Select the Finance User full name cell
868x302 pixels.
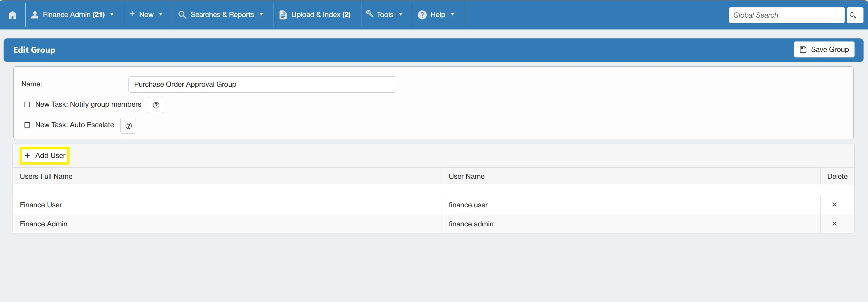click(227, 205)
